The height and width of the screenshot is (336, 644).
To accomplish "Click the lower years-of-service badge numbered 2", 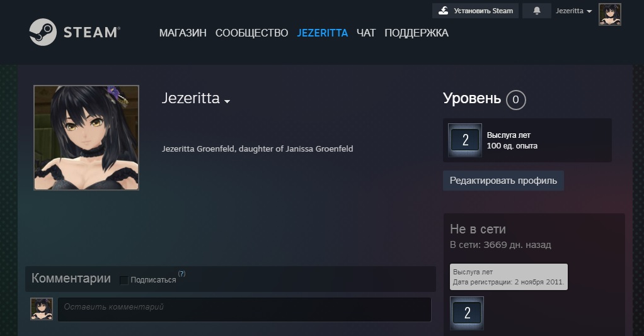I will [x=467, y=313].
